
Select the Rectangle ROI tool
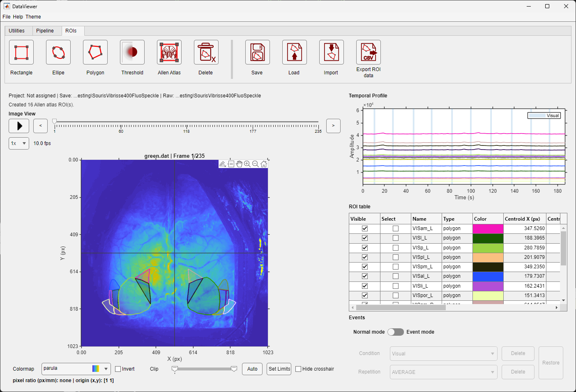(x=21, y=52)
